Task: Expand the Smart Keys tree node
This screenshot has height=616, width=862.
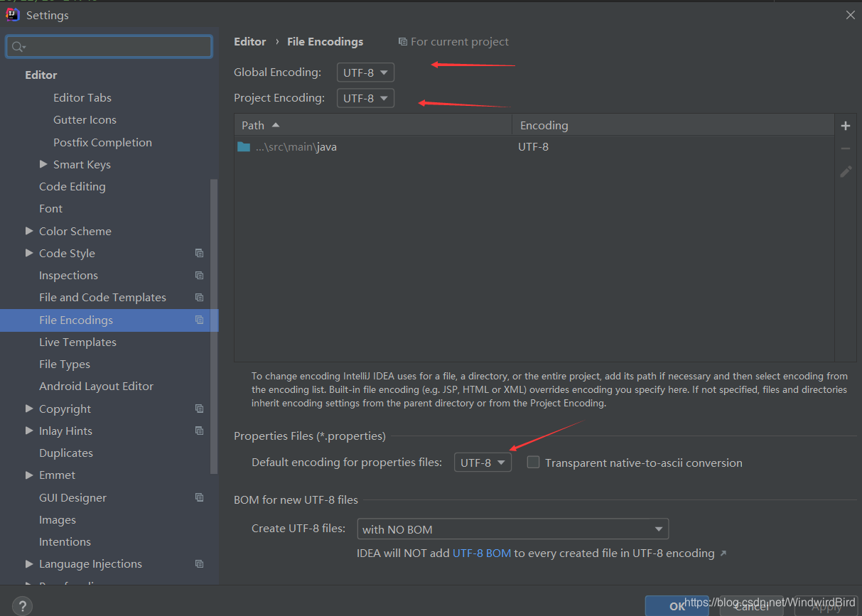Action: pyautogui.click(x=44, y=164)
